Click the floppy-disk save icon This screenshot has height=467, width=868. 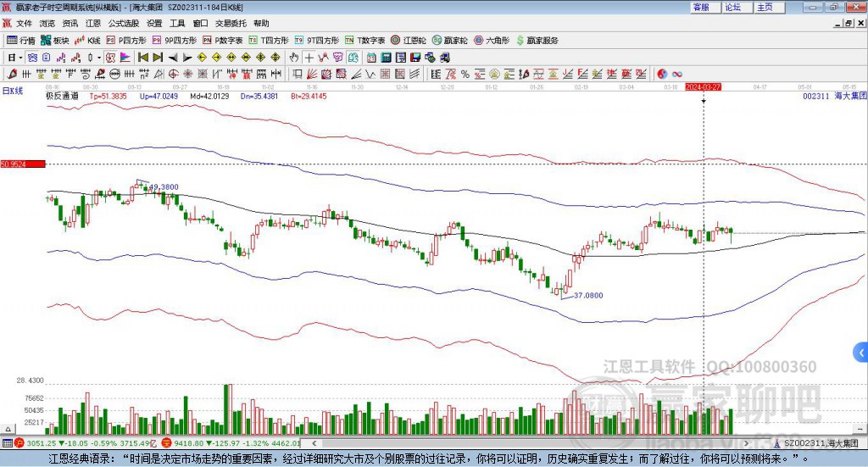[x=415, y=58]
